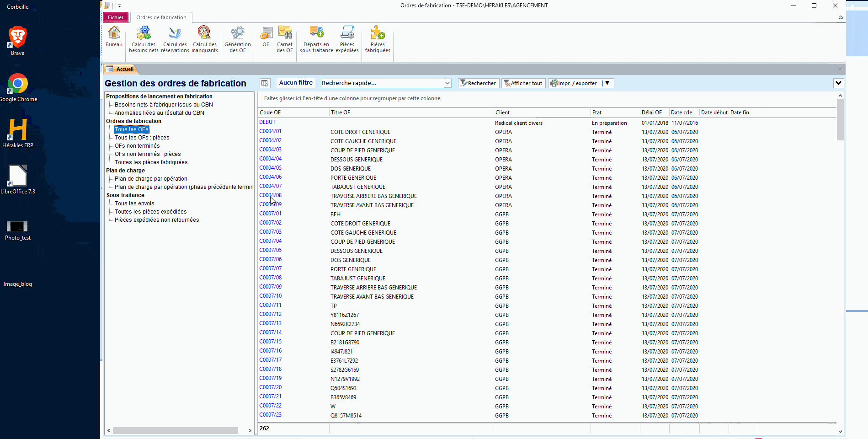Start Calcul des manquants
The image size is (868, 439).
click(204, 39)
